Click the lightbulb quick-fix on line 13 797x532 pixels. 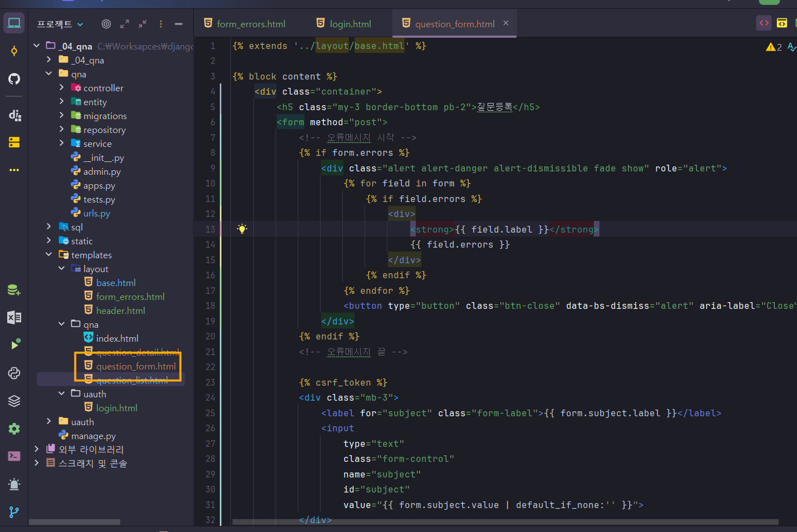(242, 229)
